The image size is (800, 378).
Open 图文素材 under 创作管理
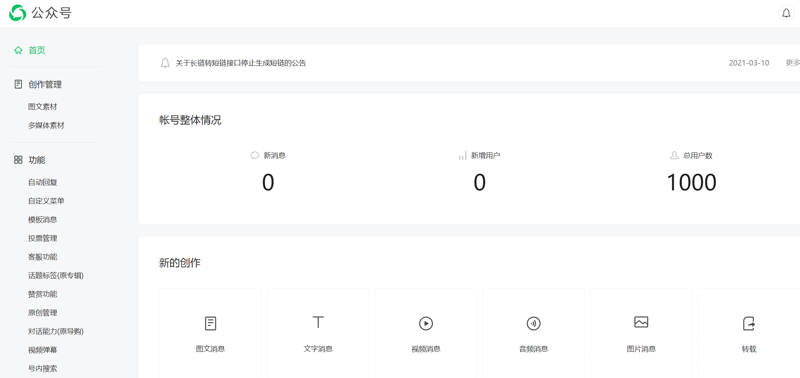pos(42,107)
